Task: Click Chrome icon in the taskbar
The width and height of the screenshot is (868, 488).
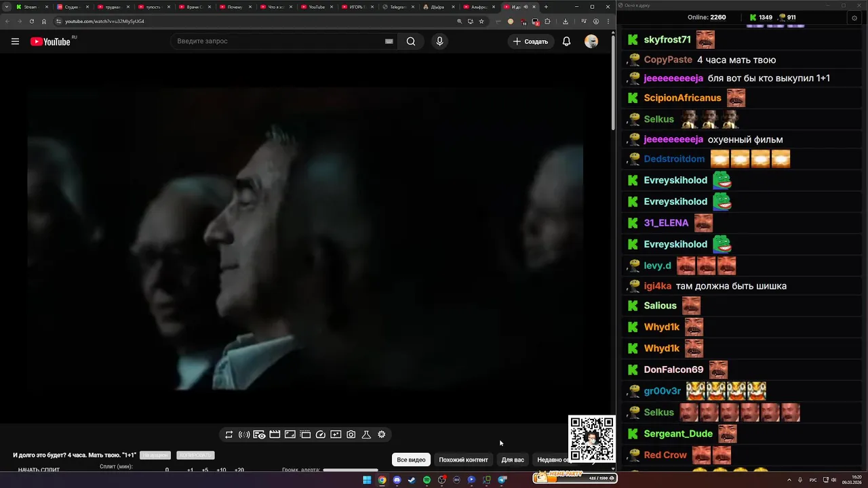Action: pos(382,480)
